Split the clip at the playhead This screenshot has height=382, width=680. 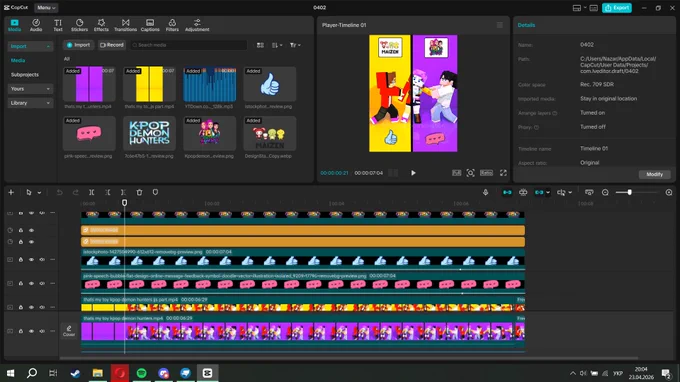pyautogui.click(x=92, y=192)
